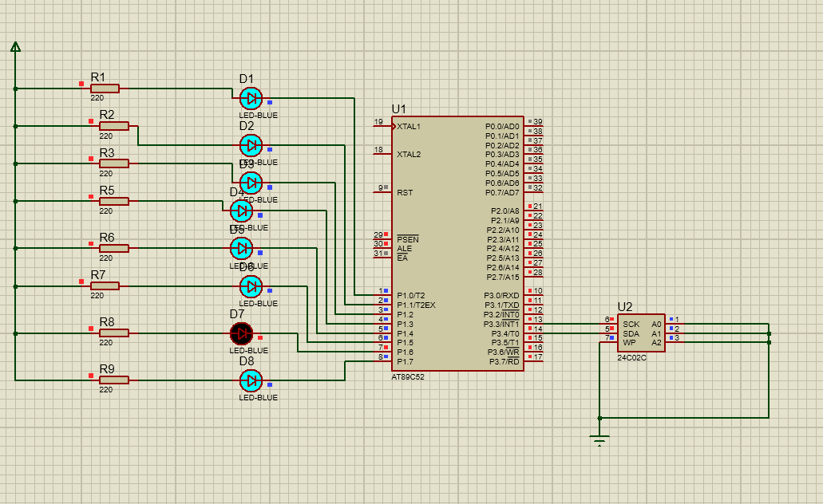
Task: Select resistor R5 body
Action: point(114,201)
